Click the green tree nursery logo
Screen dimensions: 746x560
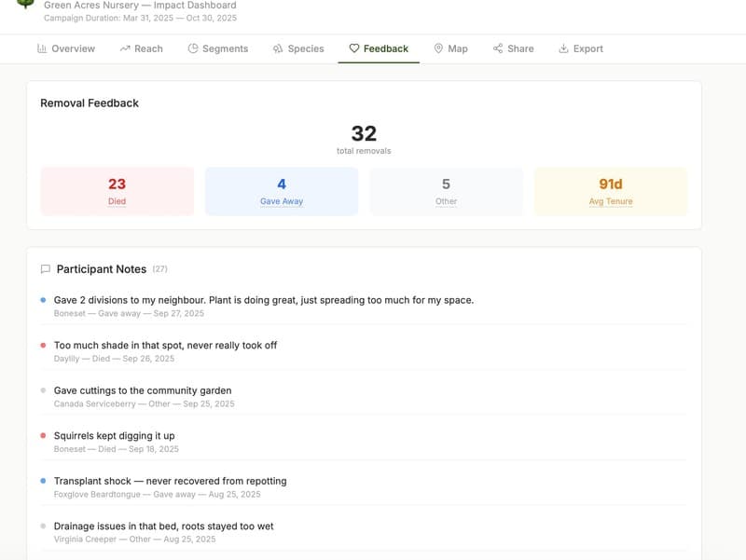(x=25, y=5)
